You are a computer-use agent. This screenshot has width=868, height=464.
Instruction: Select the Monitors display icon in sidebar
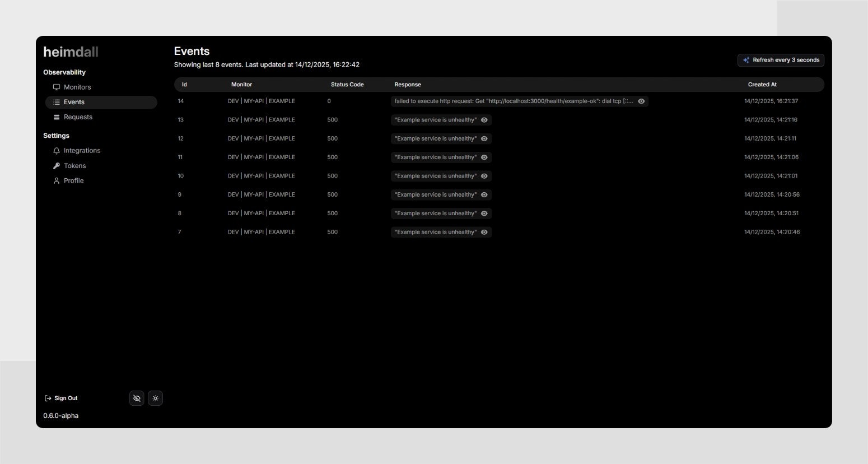coord(57,87)
